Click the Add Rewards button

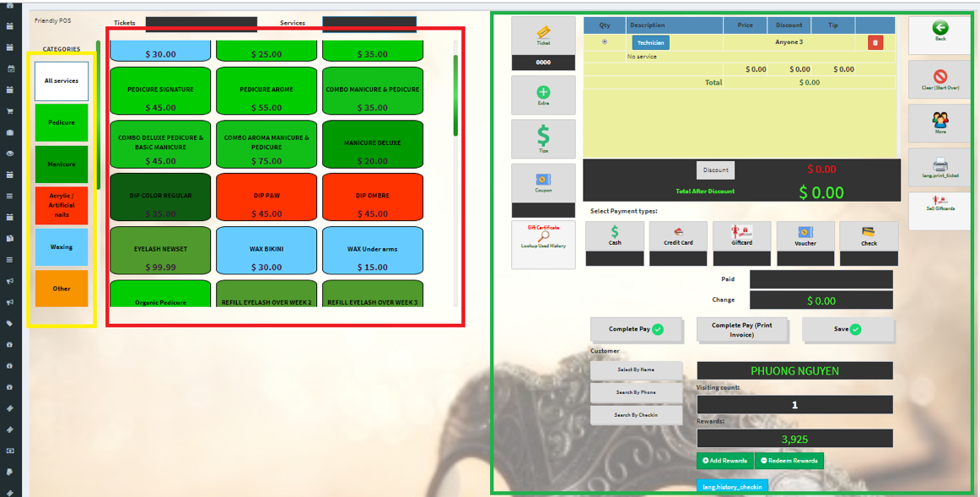725,461
